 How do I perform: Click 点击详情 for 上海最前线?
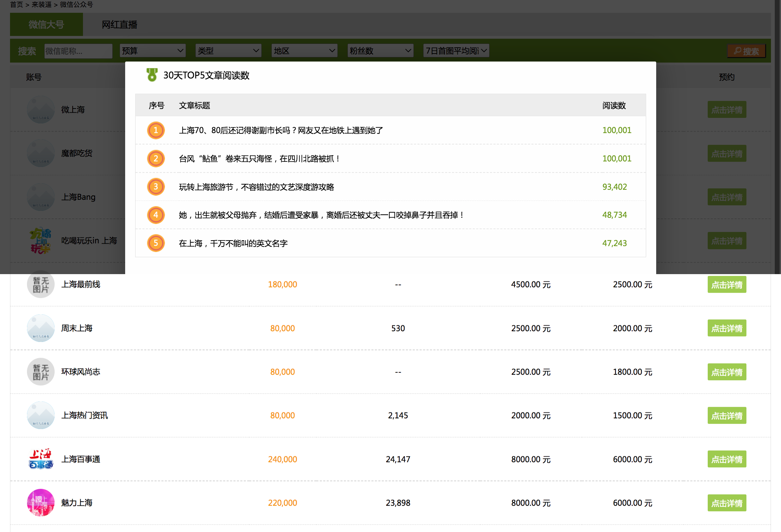[x=727, y=284]
